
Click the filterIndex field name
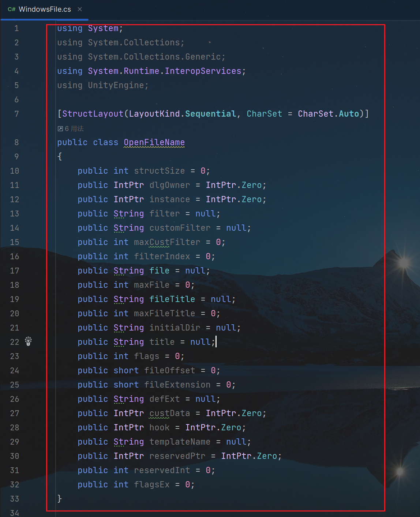(162, 256)
